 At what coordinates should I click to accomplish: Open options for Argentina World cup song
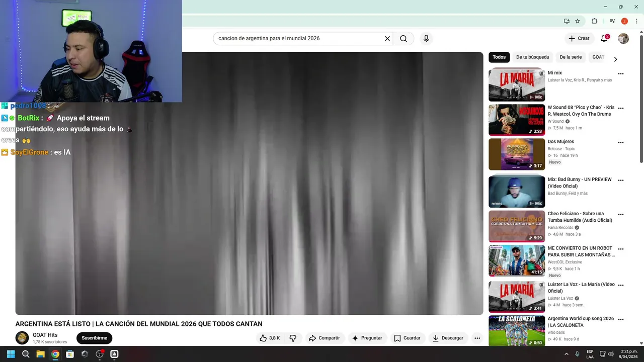point(621,319)
